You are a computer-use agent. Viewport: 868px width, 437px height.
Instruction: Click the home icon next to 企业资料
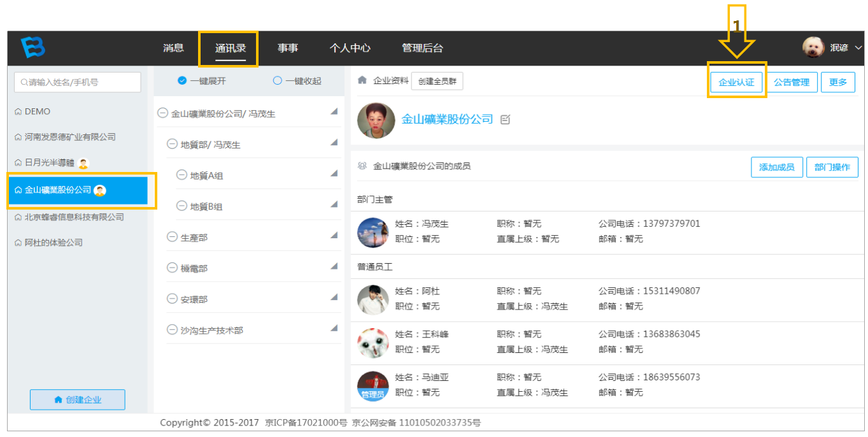pyautogui.click(x=362, y=80)
